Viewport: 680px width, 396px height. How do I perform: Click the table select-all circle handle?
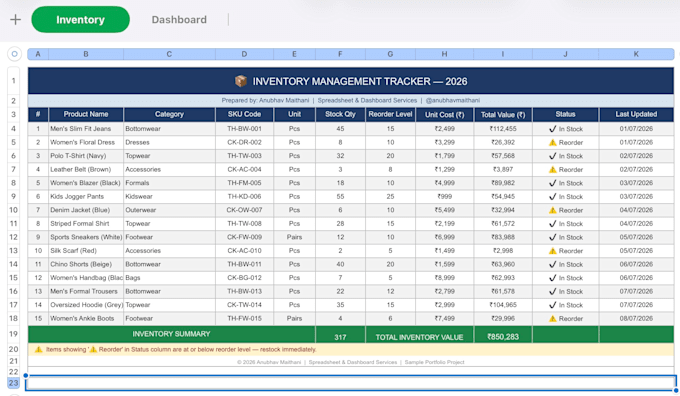pyautogui.click(x=14, y=54)
